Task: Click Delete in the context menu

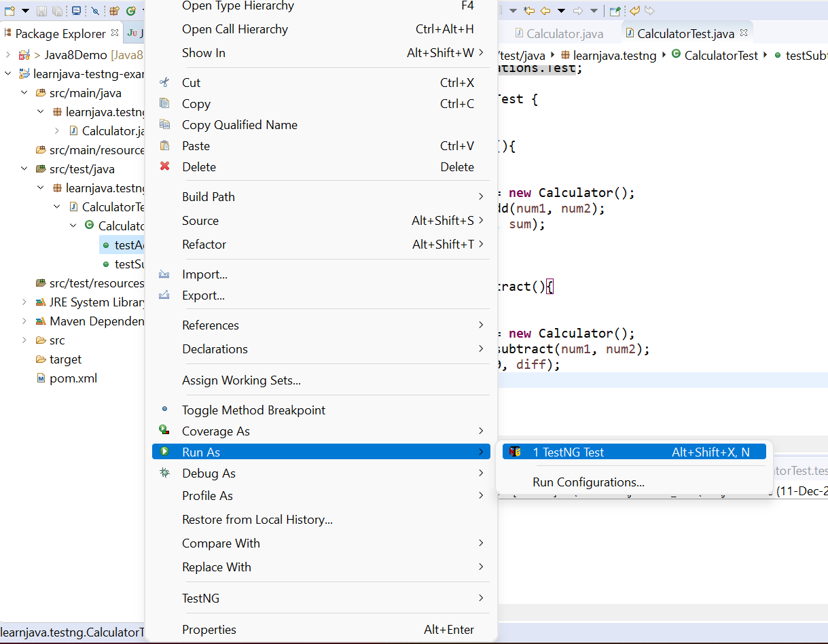Action: pyautogui.click(x=199, y=167)
